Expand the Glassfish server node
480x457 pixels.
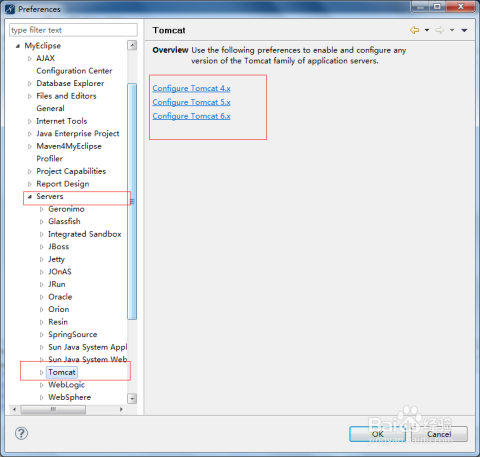[42, 222]
